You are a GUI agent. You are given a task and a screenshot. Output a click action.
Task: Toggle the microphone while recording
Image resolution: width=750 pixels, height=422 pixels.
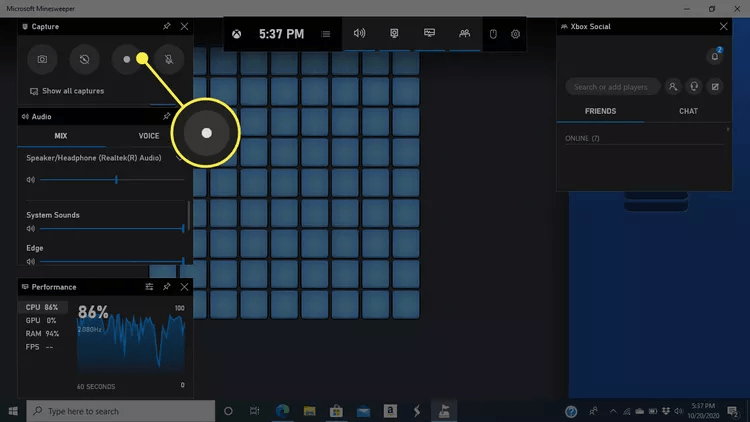pos(168,60)
